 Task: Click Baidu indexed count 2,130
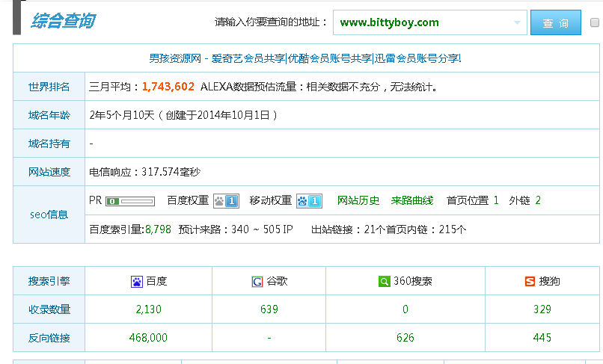[x=148, y=309]
